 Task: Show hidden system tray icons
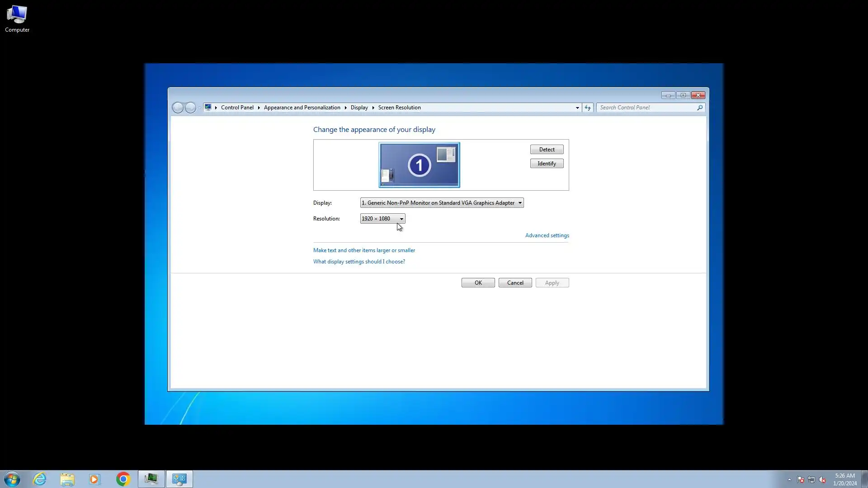[x=789, y=480]
